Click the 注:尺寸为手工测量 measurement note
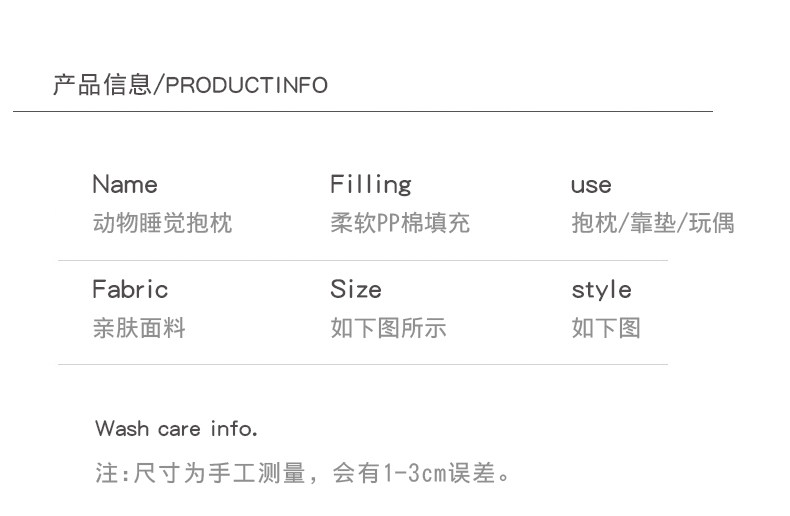Viewport: 790px width, 516px height. click(200, 472)
